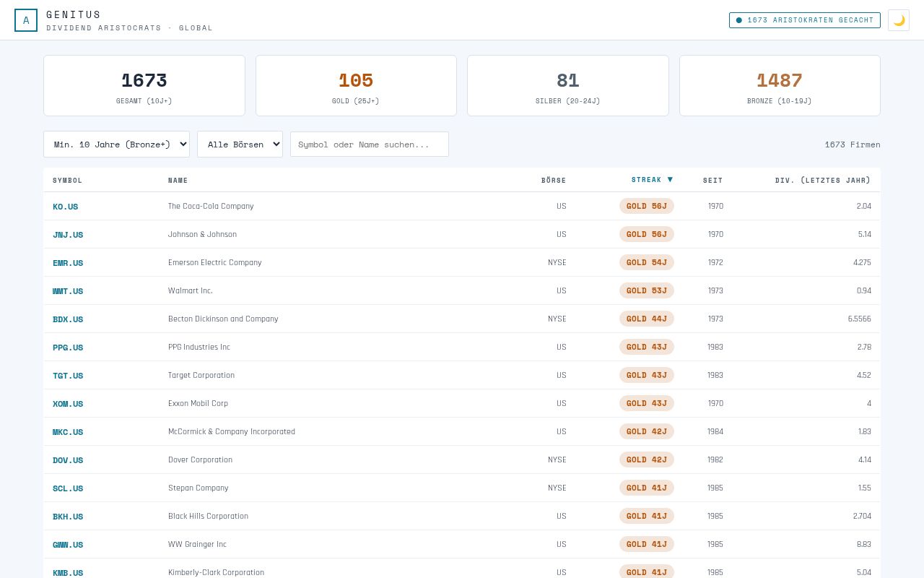This screenshot has width=924, height=578.
Task: Open the TGT.US symbol link
Action: (68, 376)
